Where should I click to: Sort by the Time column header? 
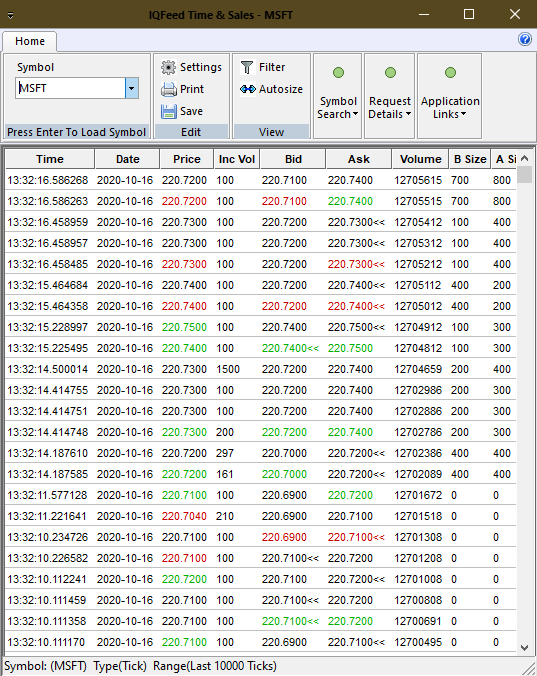tap(50, 159)
